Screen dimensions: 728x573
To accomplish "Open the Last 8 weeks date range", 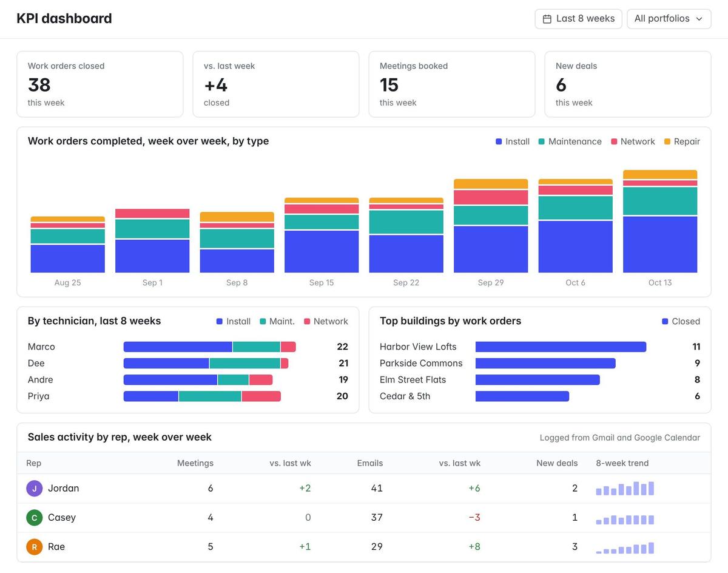I will (579, 19).
